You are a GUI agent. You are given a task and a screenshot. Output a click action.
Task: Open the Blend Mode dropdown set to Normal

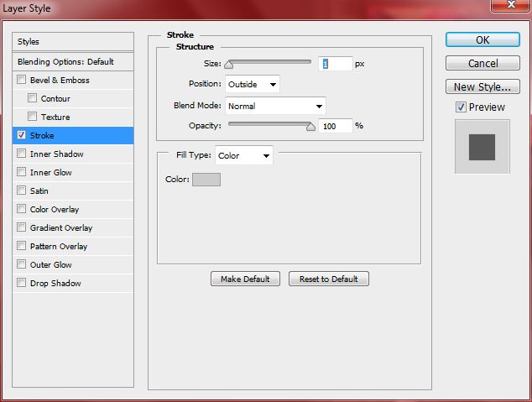point(275,107)
